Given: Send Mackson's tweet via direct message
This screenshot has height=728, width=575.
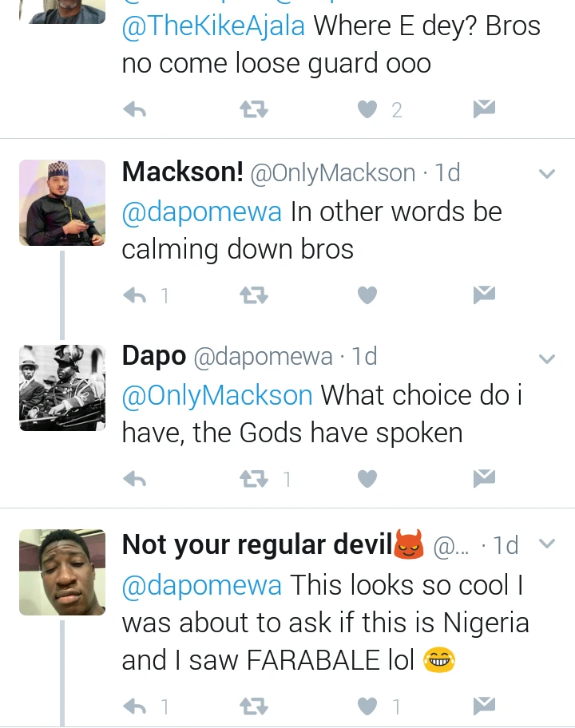Looking at the screenshot, I should [484, 295].
